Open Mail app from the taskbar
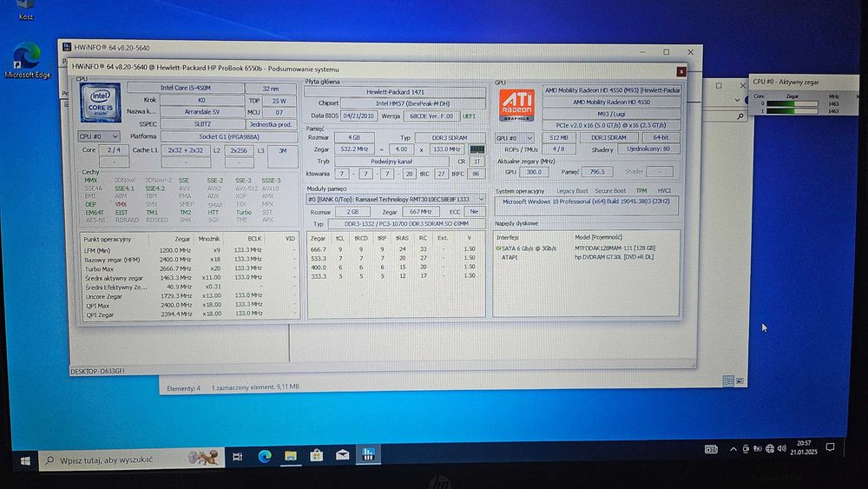Screen dimensions: 868x489 [343, 455]
